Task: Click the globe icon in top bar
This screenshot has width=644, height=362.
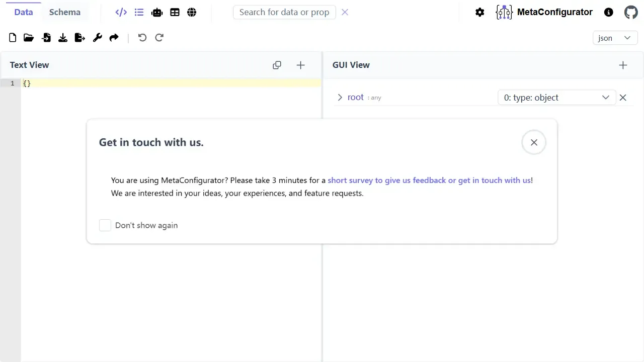Action: [x=192, y=12]
